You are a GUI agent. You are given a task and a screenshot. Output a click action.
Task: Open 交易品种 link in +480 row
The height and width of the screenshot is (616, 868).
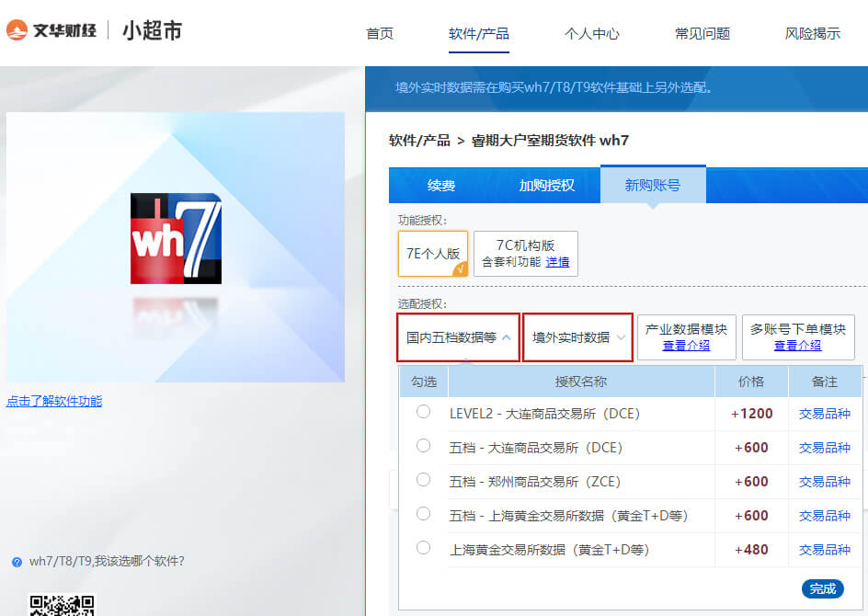point(824,550)
